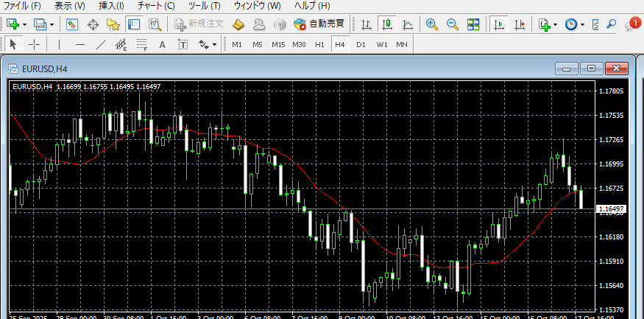Open the チャート (C) menu
Screen dimensions: 644x319
(x=156, y=6)
